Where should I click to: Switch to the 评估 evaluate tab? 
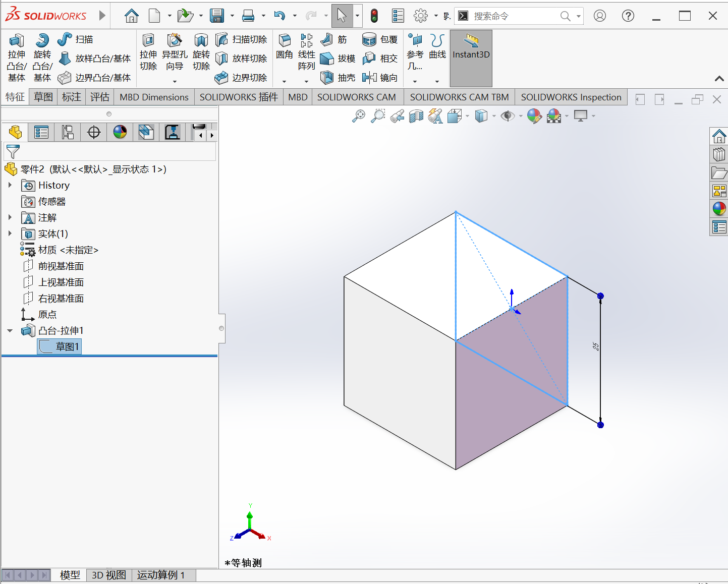click(100, 97)
